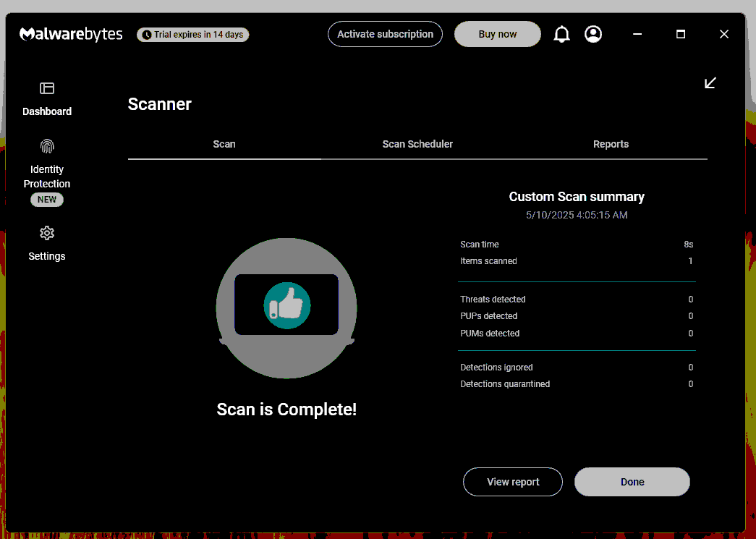The width and height of the screenshot is (756, 539).
Task: Open Identity Protection fingerprint icon
Action: (47, 146)
